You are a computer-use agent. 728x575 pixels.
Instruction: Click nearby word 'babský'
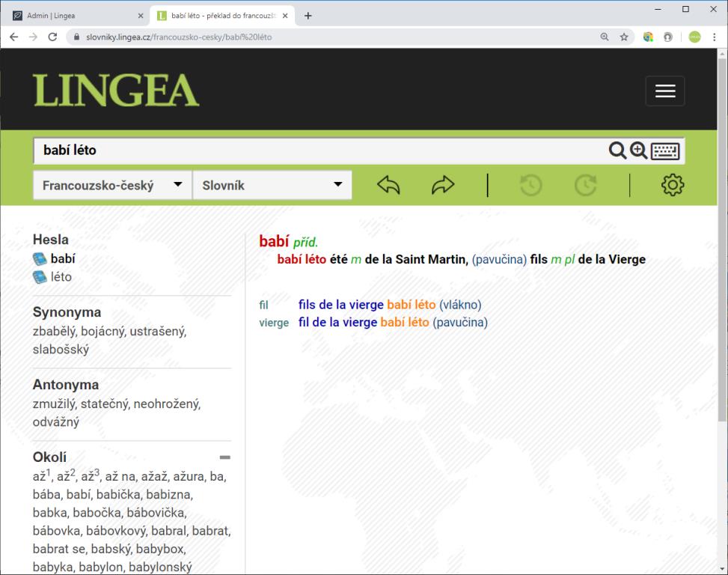click(111, 549)
